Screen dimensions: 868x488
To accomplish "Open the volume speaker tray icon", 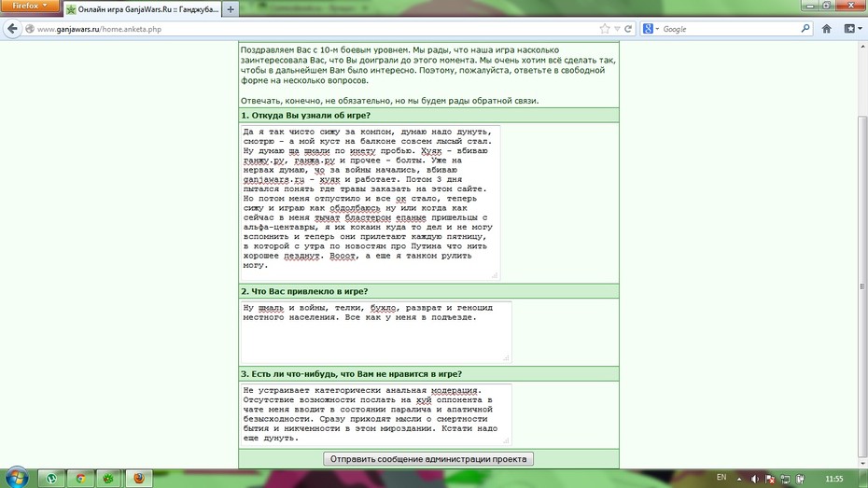I will (754, 479).
